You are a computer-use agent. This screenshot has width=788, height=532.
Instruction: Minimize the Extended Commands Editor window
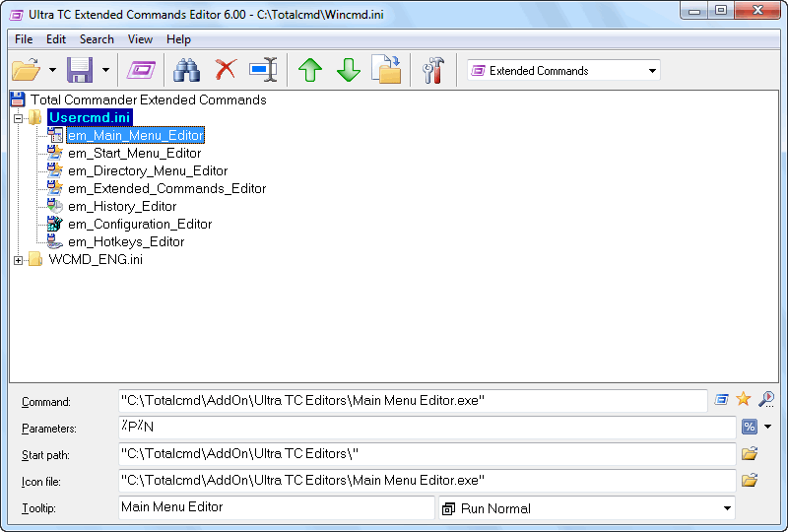click(694, 11)
